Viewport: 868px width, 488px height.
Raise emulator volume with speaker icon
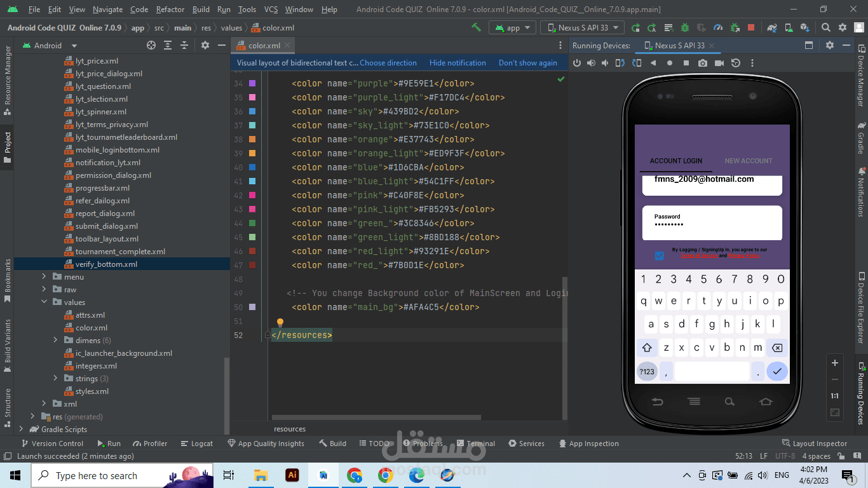[592, 63]
